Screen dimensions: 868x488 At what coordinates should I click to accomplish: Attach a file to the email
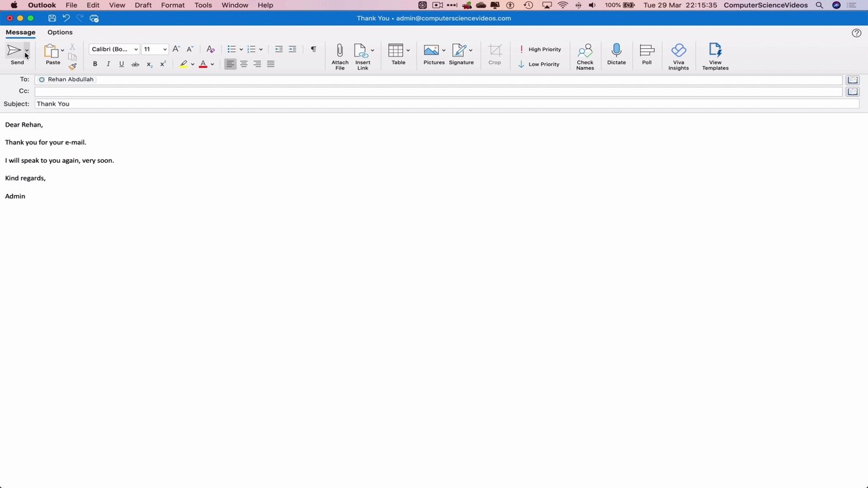coord(340,57)
